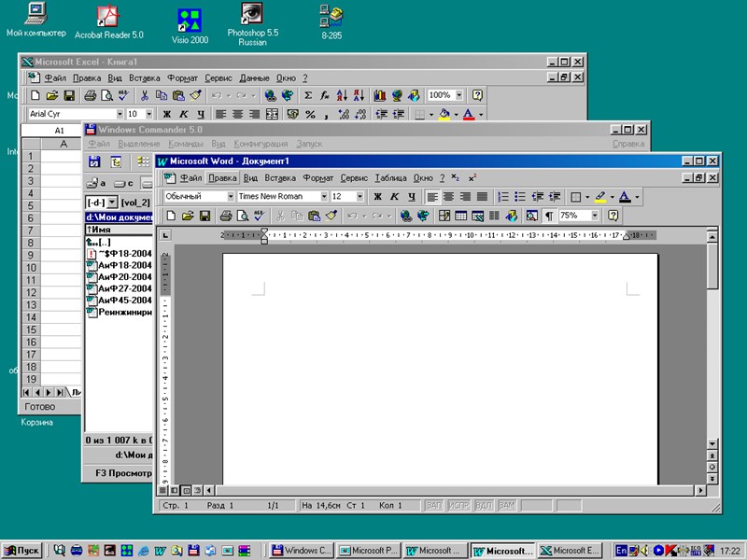
Task: Click the A1 name box in Excel
Action: click(51, 130)
